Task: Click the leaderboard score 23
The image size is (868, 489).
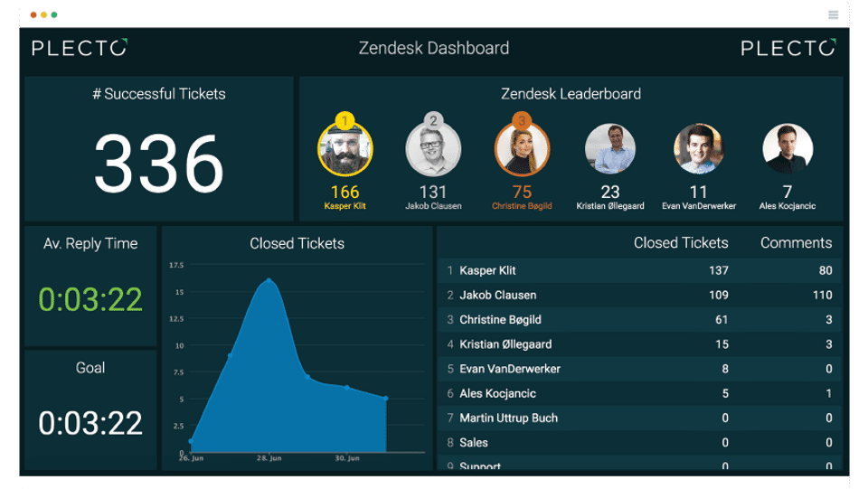Action: [x=610, y=192]
